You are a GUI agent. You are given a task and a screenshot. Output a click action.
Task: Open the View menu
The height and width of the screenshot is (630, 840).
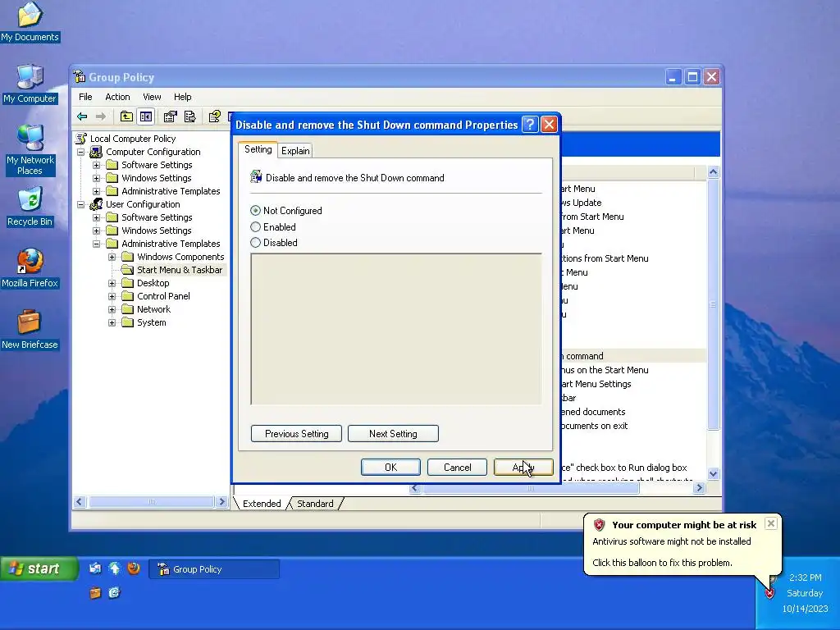pyautogui.click(x=152, y=97)
